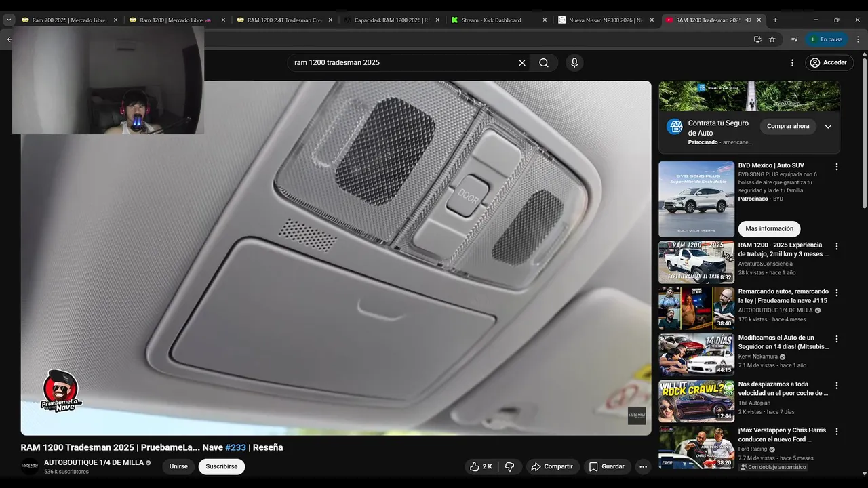Open the Rock Crawl video thumbnail
Image resolution: width=868 pixels, height=488 pixels.
tap(696, 401)
